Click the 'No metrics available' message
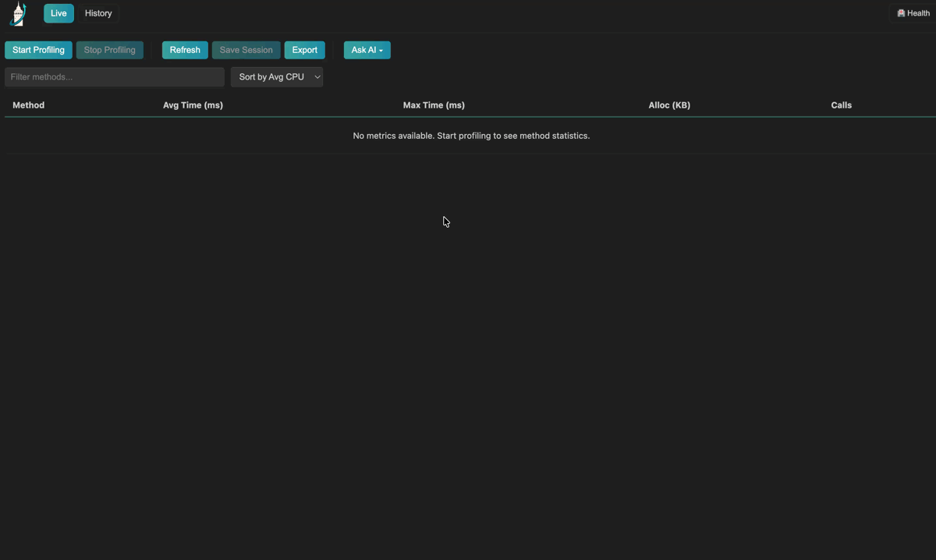 (471, 135)
